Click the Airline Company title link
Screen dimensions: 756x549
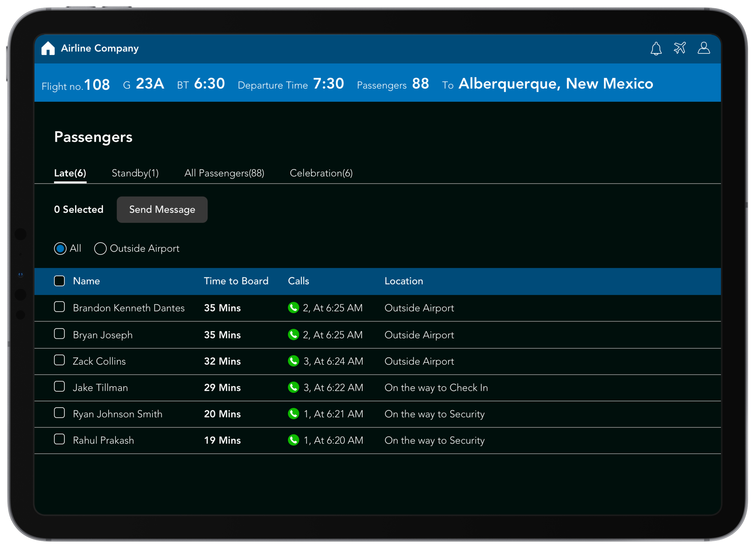click(100, 48)
